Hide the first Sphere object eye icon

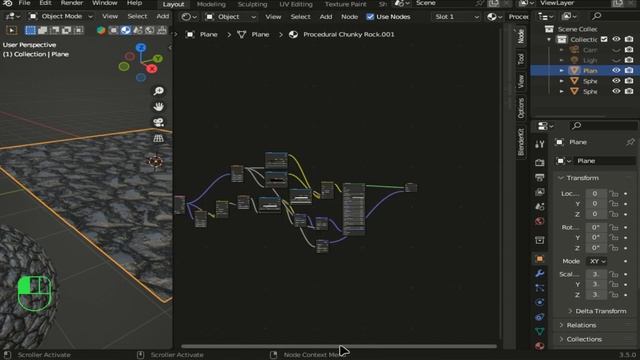pos(616,81)
